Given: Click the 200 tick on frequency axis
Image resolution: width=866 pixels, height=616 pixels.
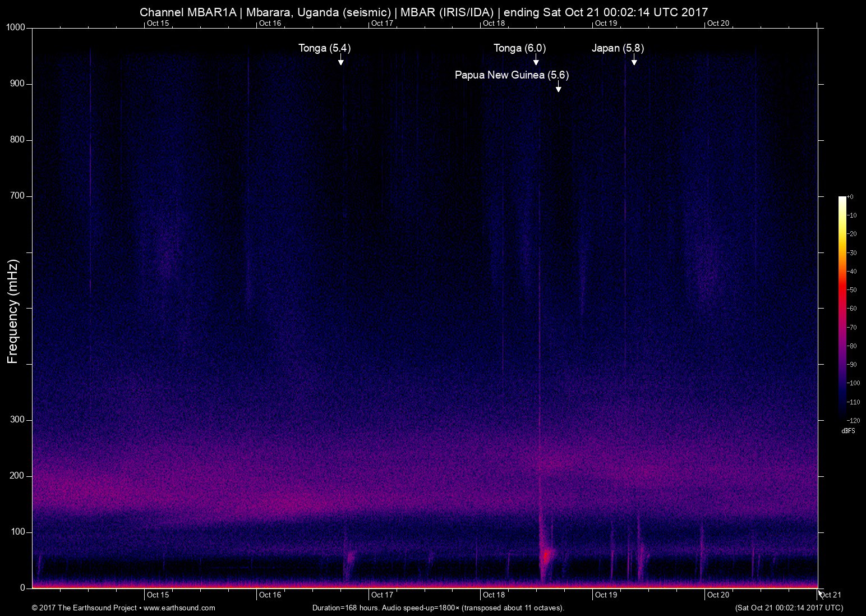Looking at the screenshot, I should pos(18,476).
